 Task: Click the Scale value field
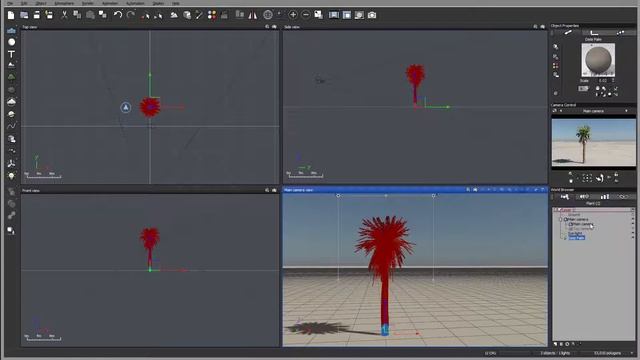pos(602,81)
